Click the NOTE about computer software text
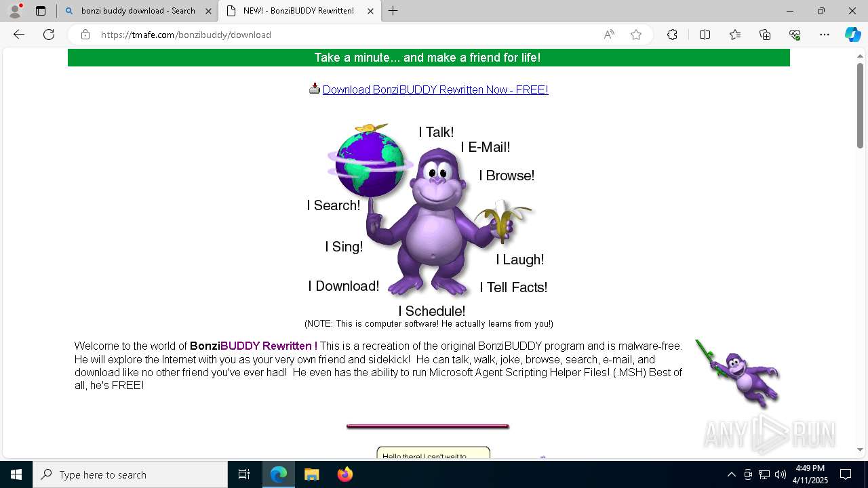Image resolution: width=868 pixels, height=488 pixels. [429, 324]
